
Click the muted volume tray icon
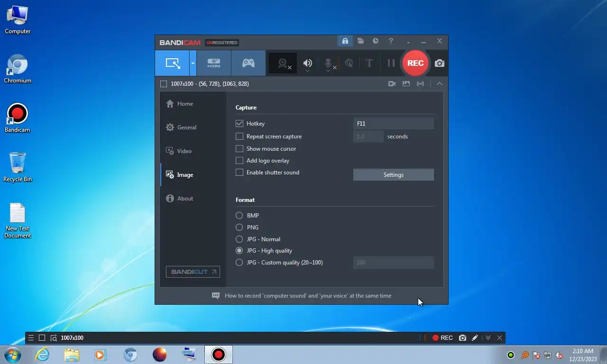click(x=560, y=355)
